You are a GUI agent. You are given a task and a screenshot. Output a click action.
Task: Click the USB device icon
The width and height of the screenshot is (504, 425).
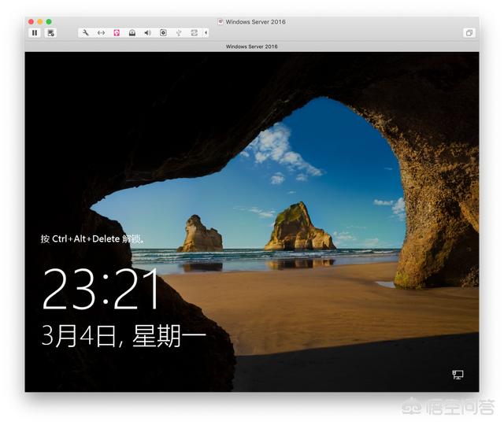click(179, 33)
